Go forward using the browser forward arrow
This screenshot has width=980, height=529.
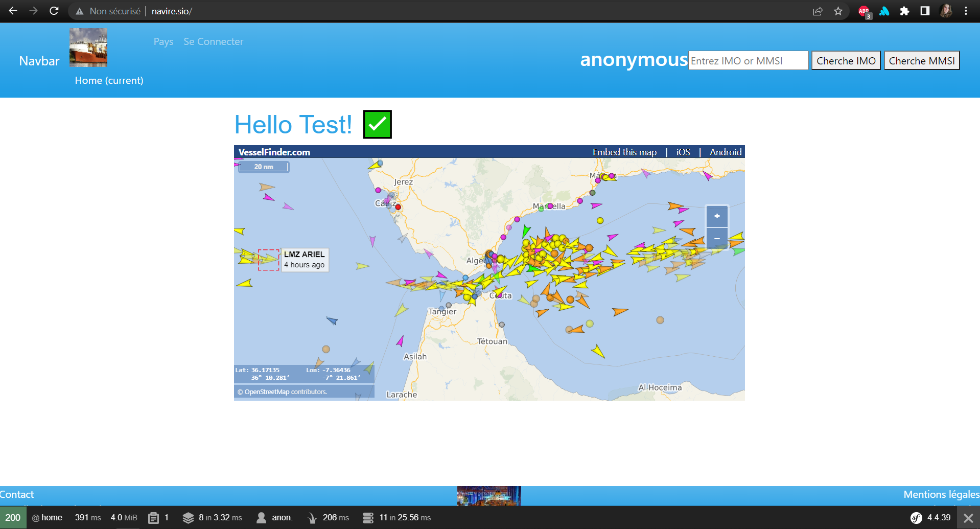33,11
